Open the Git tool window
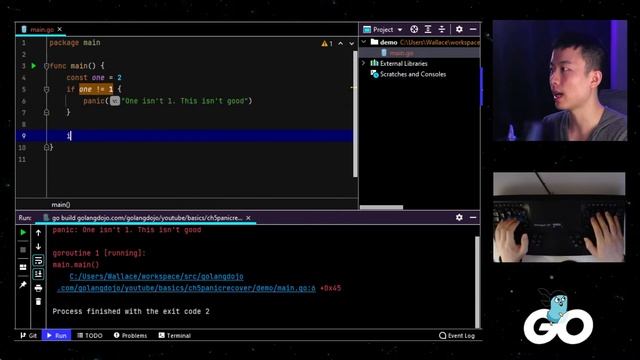 29,336
